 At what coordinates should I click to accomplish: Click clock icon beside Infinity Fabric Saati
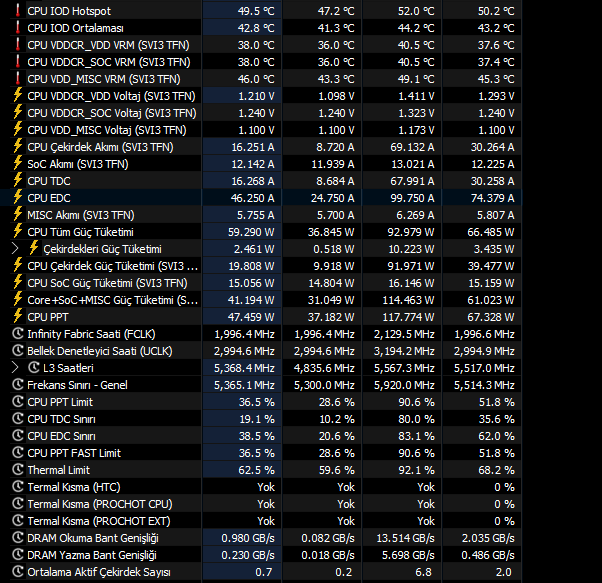(x=18, y=334)
